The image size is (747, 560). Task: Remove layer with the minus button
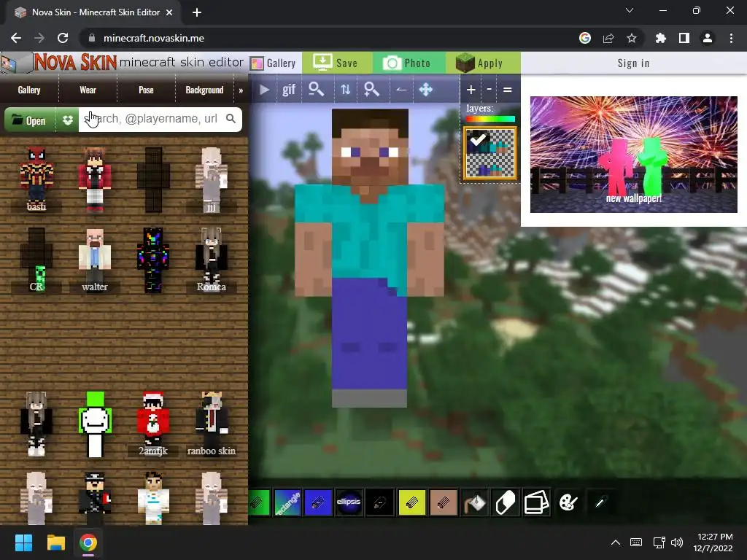tap(489, 90)
